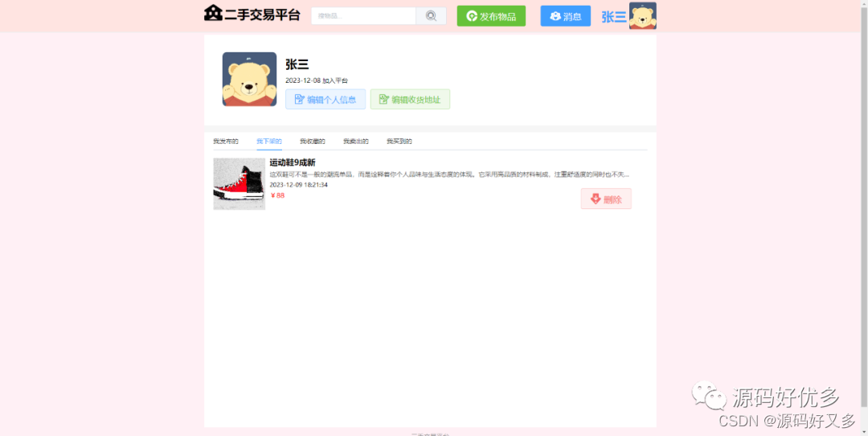This screenshot has width=868, height=436.
Task: Select the 2023-12-08 加入平台 join date text
Action: (317, 80)
